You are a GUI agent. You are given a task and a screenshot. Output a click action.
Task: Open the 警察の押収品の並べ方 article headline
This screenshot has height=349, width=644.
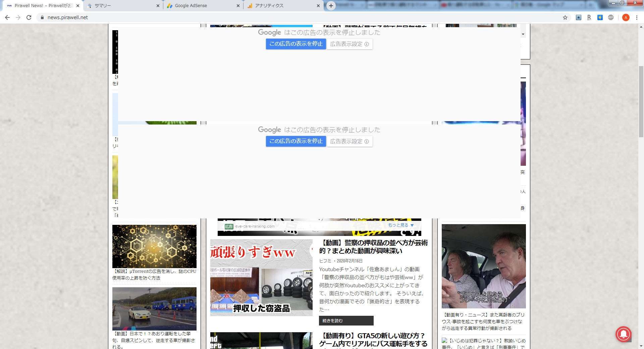pyautogui.click(x=373, y=247)
